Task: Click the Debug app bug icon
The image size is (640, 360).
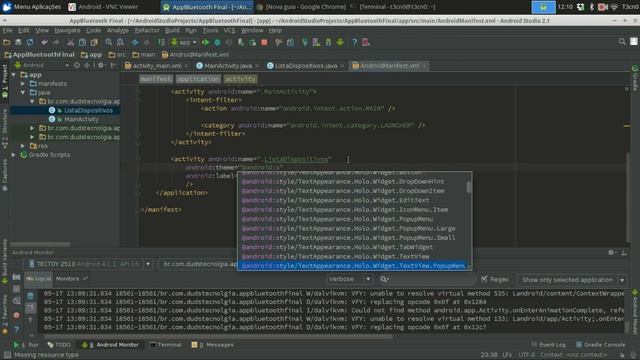Action: tap(218, 42)
